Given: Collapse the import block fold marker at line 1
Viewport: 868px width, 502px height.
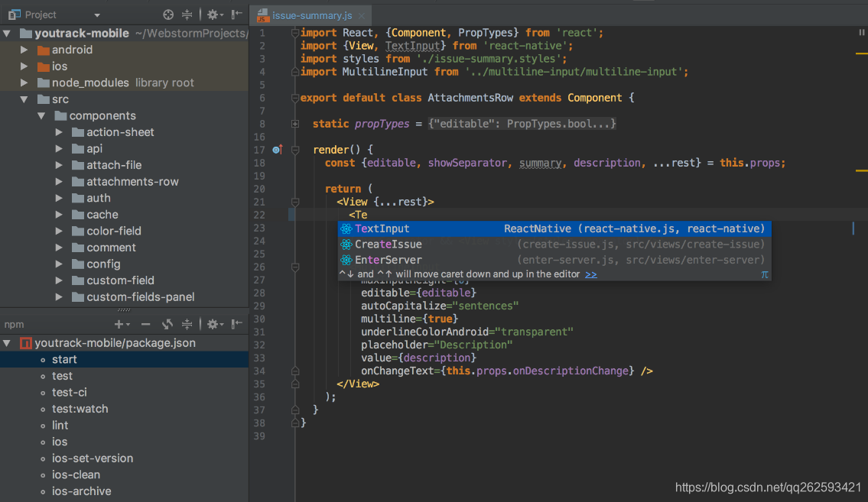Looking at the screenshot, I should (295, 33).
